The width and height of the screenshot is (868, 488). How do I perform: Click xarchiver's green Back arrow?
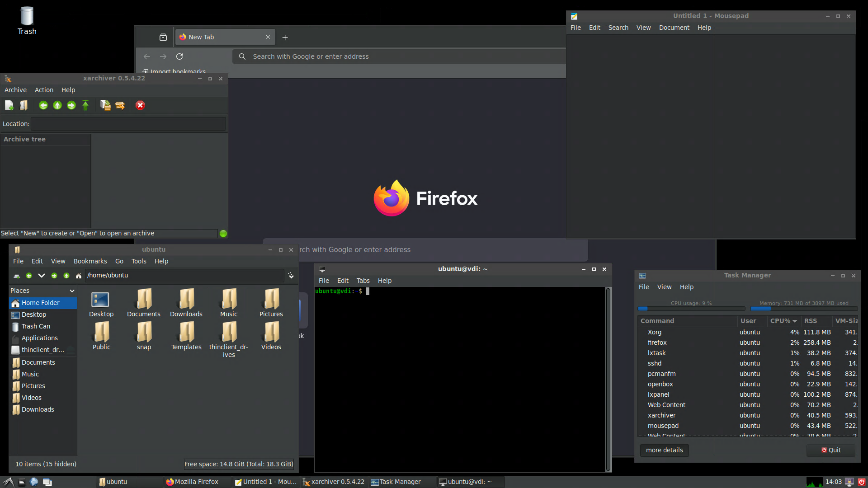[43, 105]
